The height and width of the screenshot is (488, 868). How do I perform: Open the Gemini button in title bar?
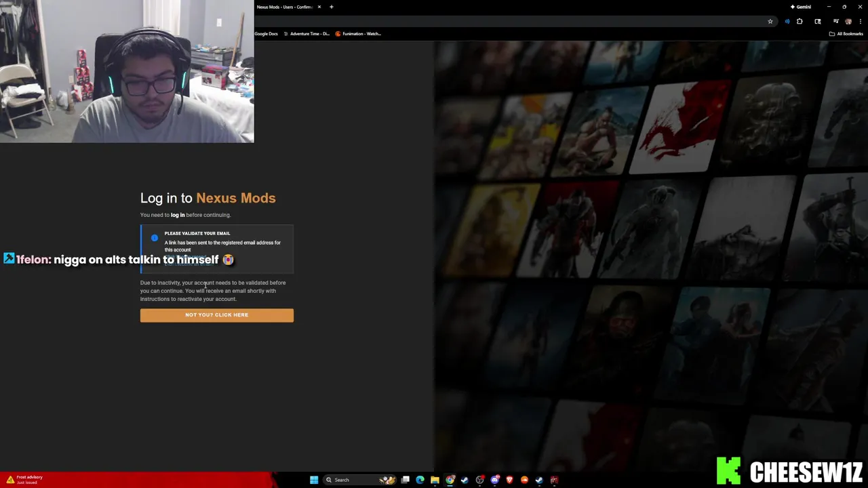coord(801,7)
